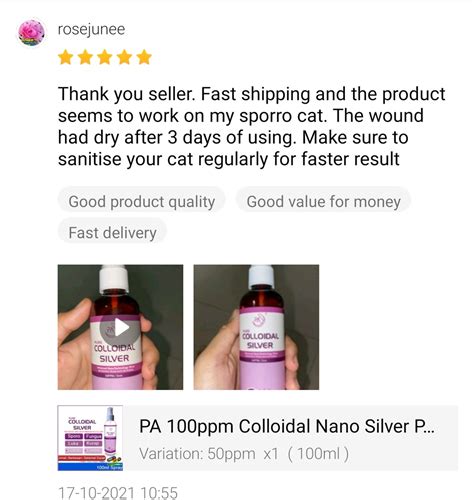Select the Fast delivery tag

pos(112,233)
